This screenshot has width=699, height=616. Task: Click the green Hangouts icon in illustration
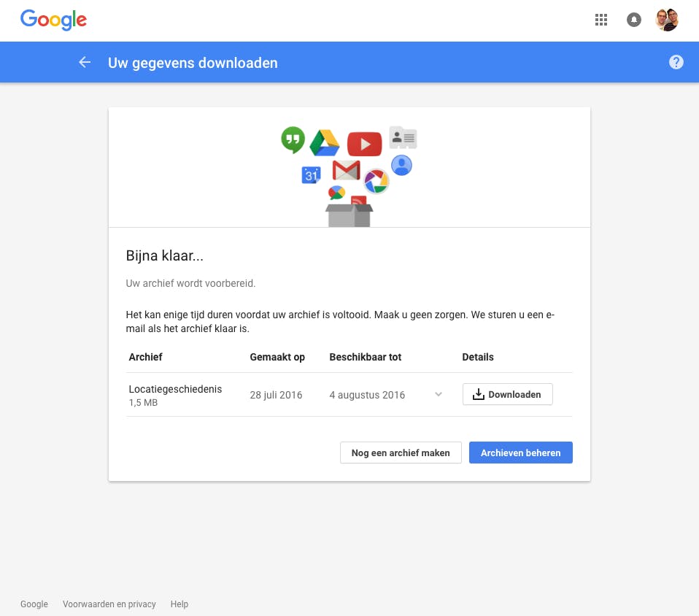(293, 140)
